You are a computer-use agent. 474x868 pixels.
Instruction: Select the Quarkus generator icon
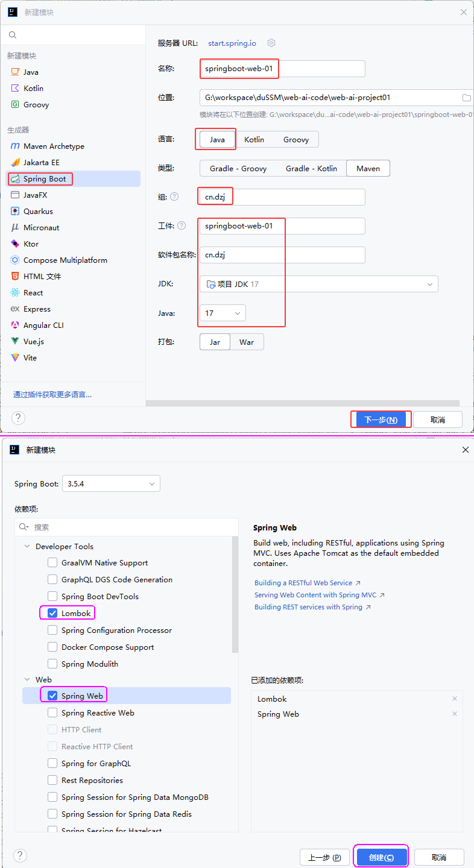coord(15,212)
